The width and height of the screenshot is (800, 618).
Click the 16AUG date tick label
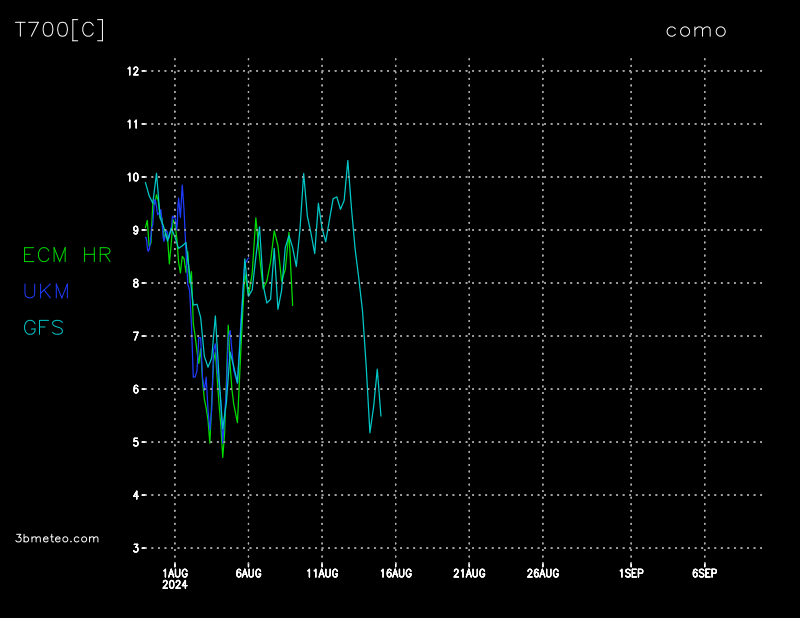point(396,573)
